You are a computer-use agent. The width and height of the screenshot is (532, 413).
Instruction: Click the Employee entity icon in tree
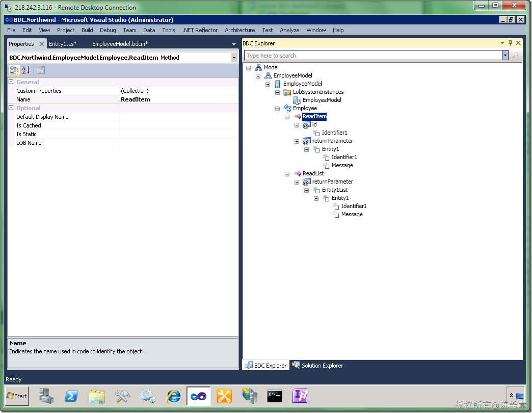(287, 108)
